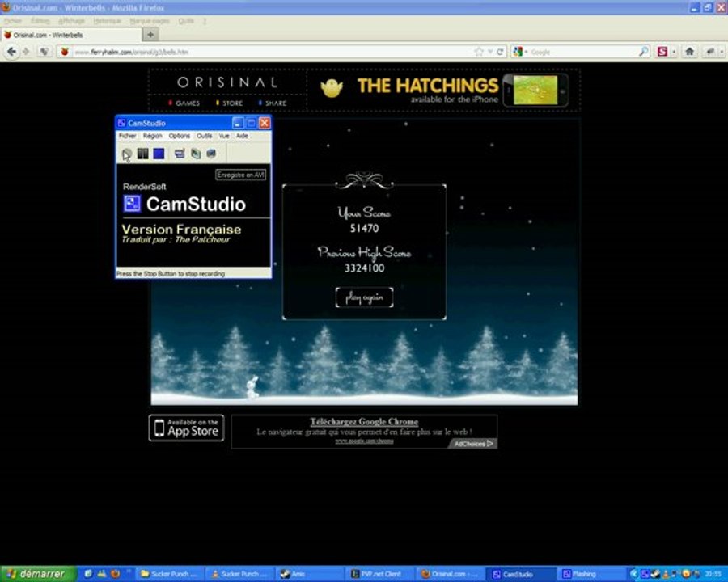Open the Téléchargez Google Chrome ad link
This screenshot has height=582, width=728.
pyautogui.click(x=364, y=421)
